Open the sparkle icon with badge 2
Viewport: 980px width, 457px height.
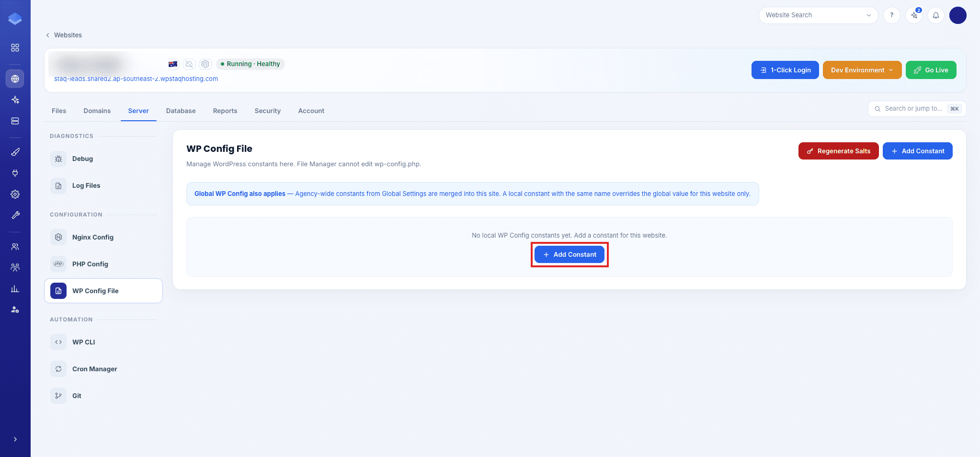coord(914,15)
